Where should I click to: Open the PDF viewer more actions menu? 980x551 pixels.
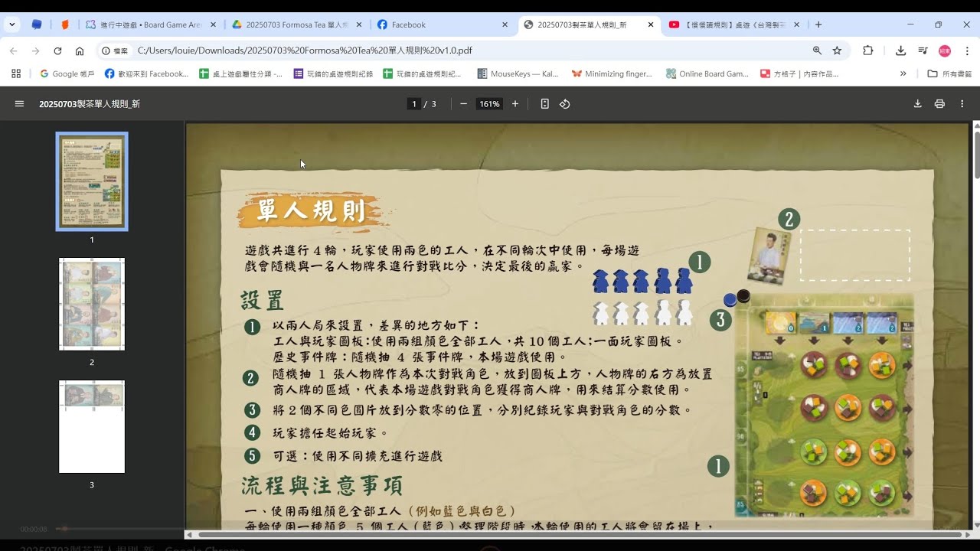point(962,104)
